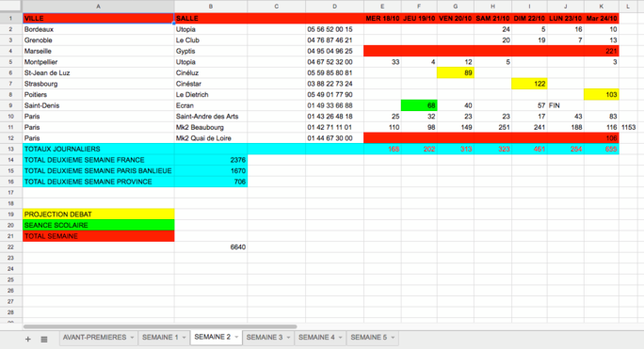644x349 pixels.
Task: Select row 13 header
Action: [x=11, y=149]
